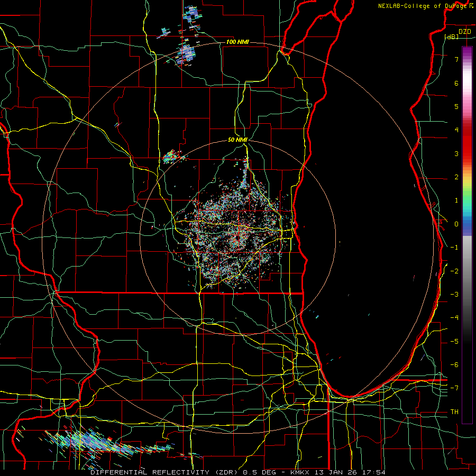Viewport: 476px width, 476px height.
Task: Pick the positive 5 tick label on scale
Action: 456,106
